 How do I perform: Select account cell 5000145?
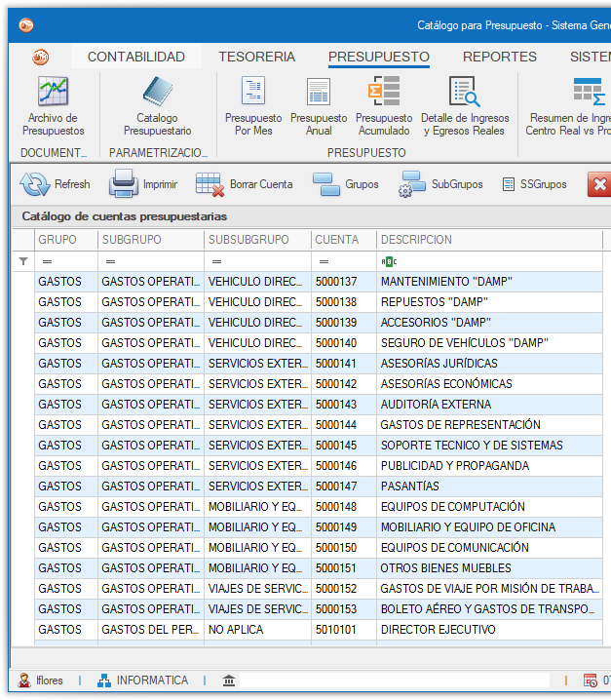coord(344,446)
